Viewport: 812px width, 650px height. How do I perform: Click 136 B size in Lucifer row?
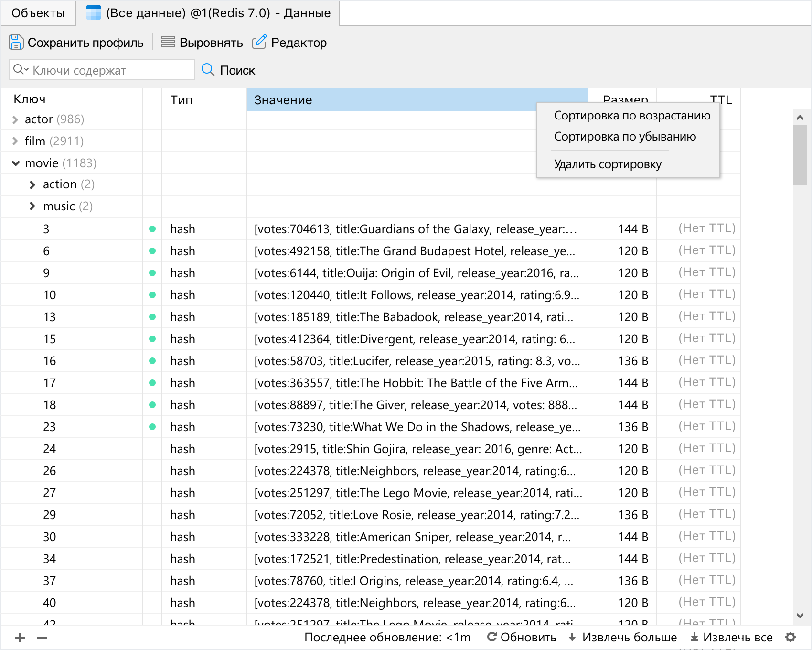point(633,361)
